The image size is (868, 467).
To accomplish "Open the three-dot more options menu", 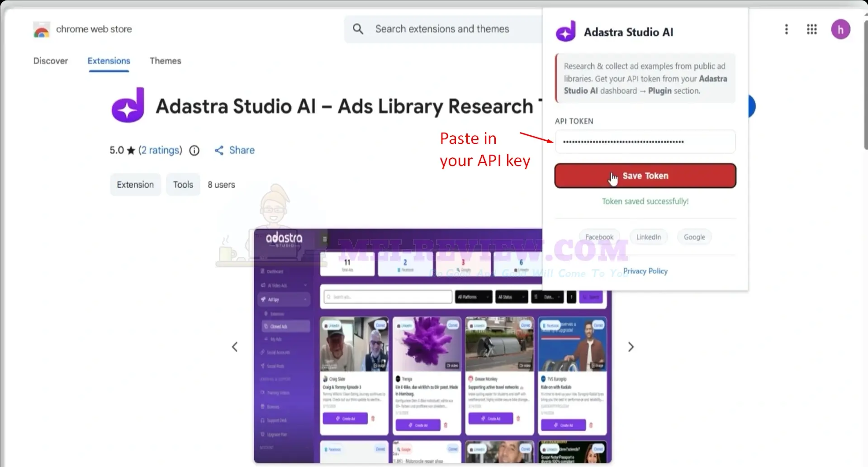I will point(787,29).
